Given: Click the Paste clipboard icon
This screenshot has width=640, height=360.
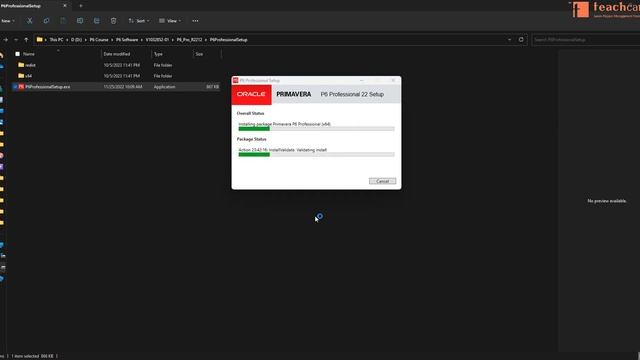Looking at the screenshot, I should (x=63, y=21).
